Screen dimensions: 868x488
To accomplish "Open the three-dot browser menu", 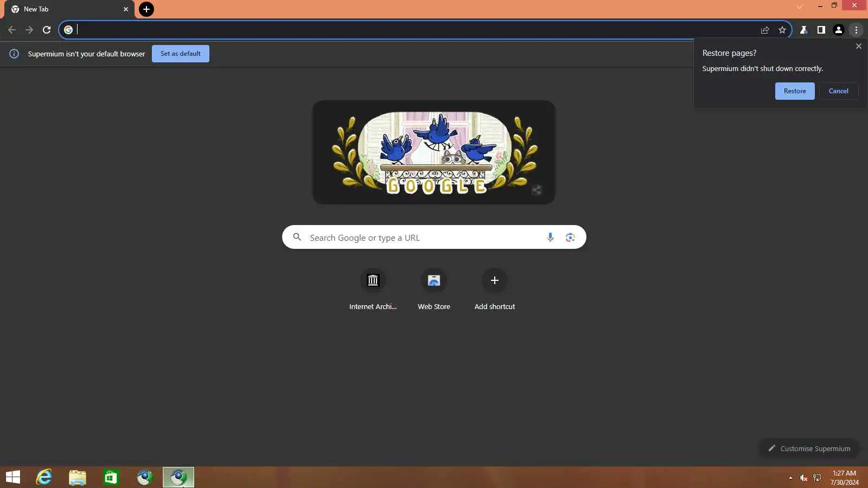I will [x=856, y=30].
